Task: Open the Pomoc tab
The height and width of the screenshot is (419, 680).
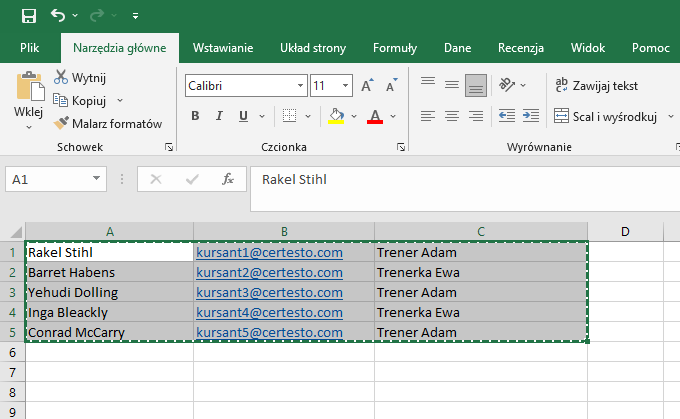Action: click(x=651, y=48)
